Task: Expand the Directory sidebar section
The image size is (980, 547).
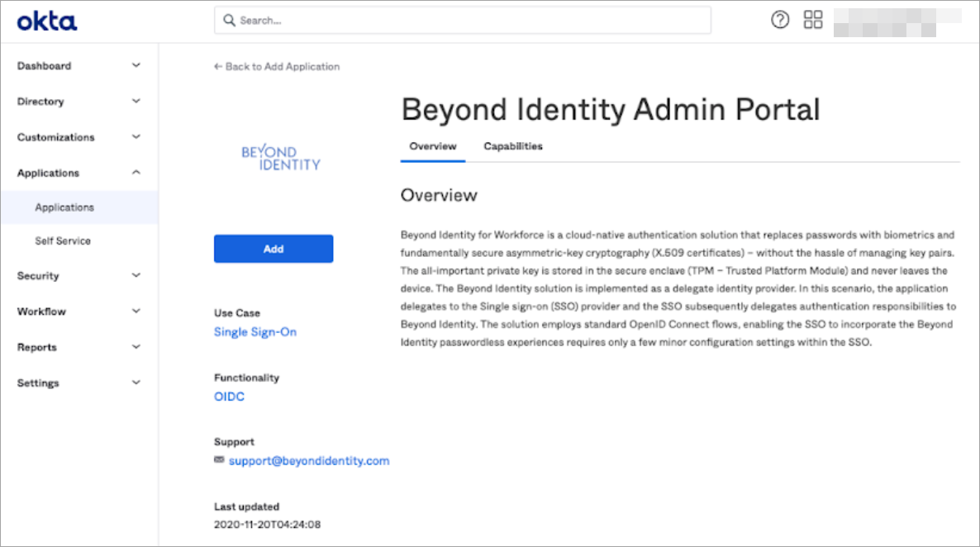Action: [78, 101]
